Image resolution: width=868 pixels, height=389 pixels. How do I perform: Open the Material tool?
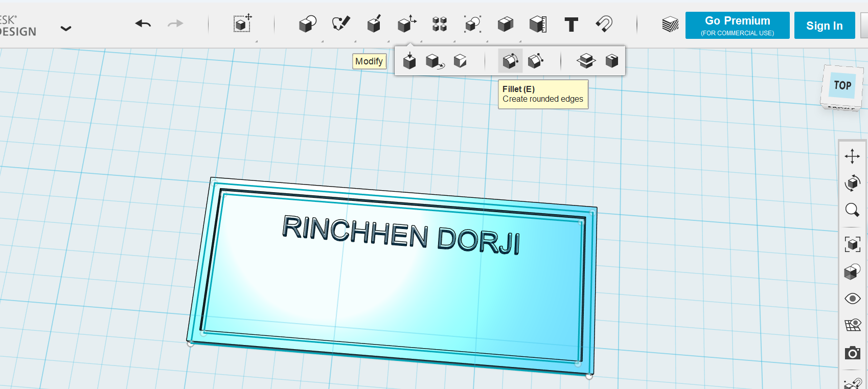670,24
